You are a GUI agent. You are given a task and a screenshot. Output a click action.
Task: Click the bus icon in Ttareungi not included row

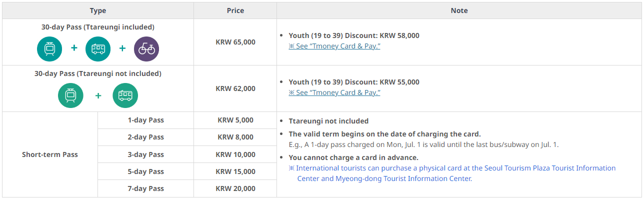point(125,95)
